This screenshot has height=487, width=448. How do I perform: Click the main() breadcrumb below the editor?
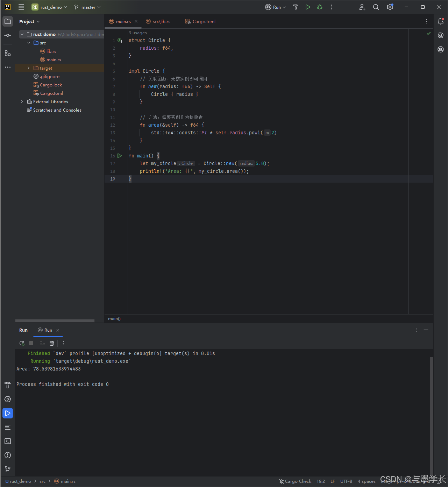(x=114, y=319)
